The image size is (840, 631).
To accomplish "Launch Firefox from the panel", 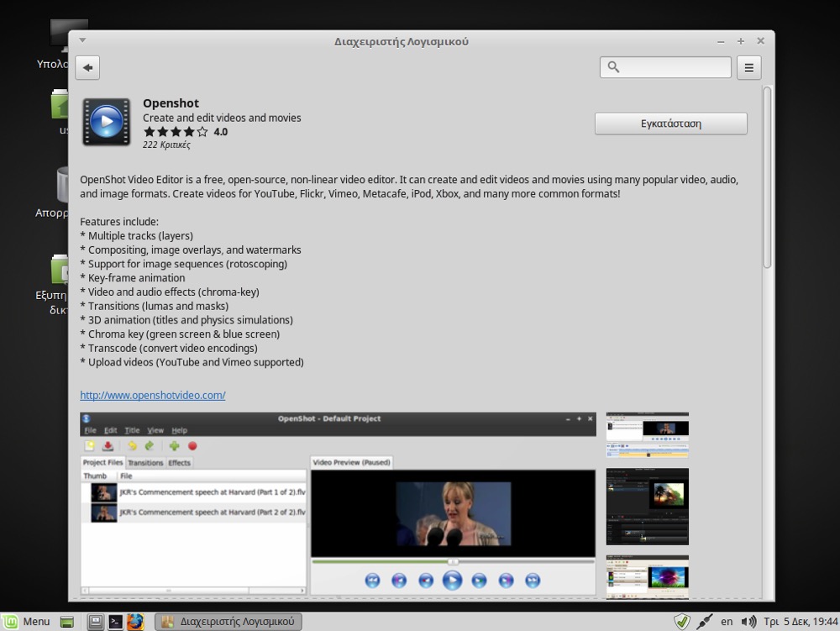I will (x=135, y=622).
